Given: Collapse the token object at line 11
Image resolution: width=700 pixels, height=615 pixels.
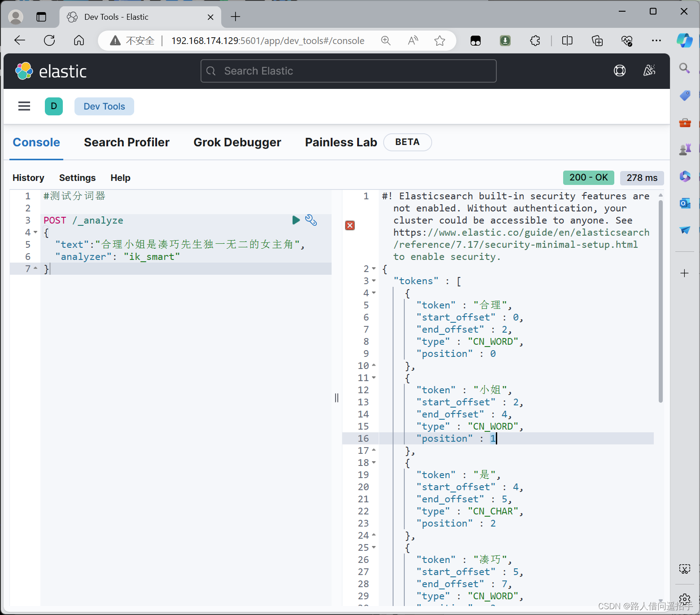Looking at the screenshot, I should [374, 378].
